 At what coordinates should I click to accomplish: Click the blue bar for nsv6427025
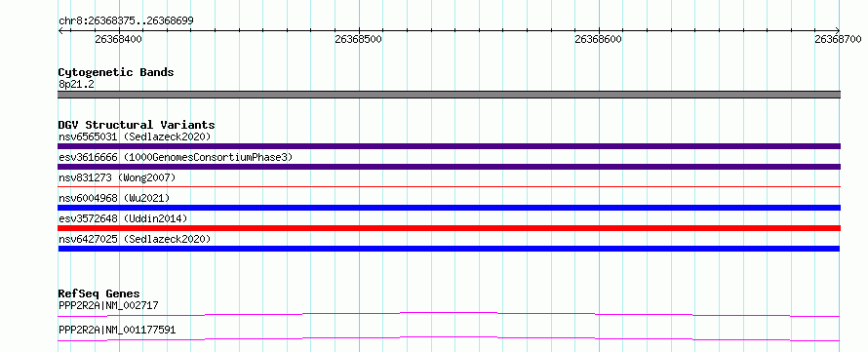click(x=449, y=249)
